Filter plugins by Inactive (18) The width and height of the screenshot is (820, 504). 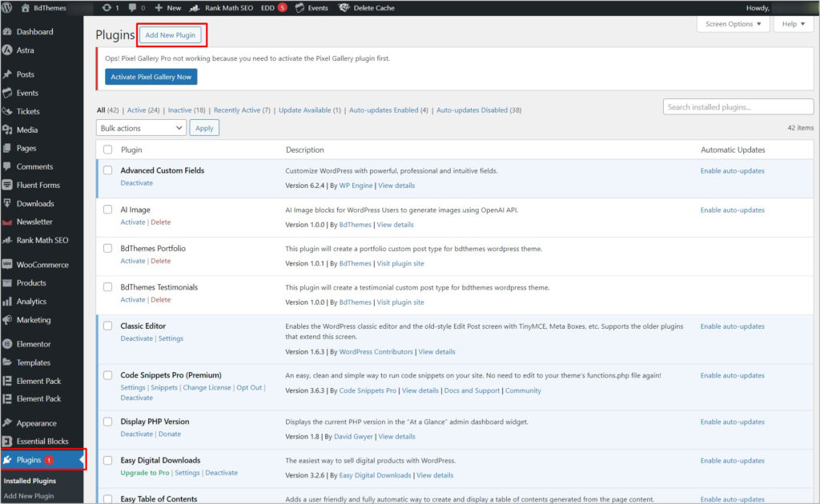tap(187, 110)
